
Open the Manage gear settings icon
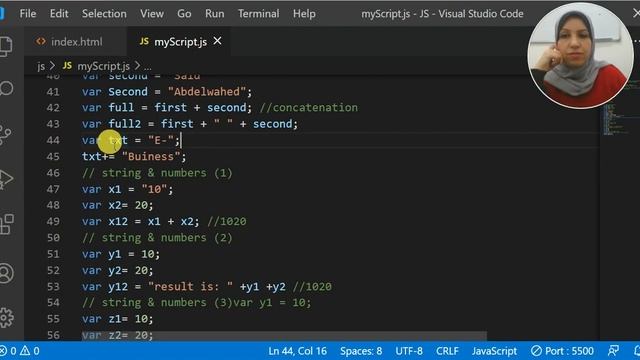6,317
